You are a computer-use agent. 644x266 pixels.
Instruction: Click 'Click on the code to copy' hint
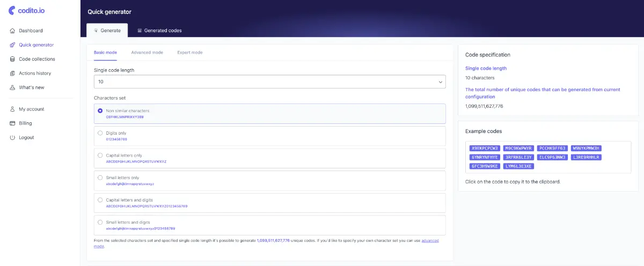(513, 182)
